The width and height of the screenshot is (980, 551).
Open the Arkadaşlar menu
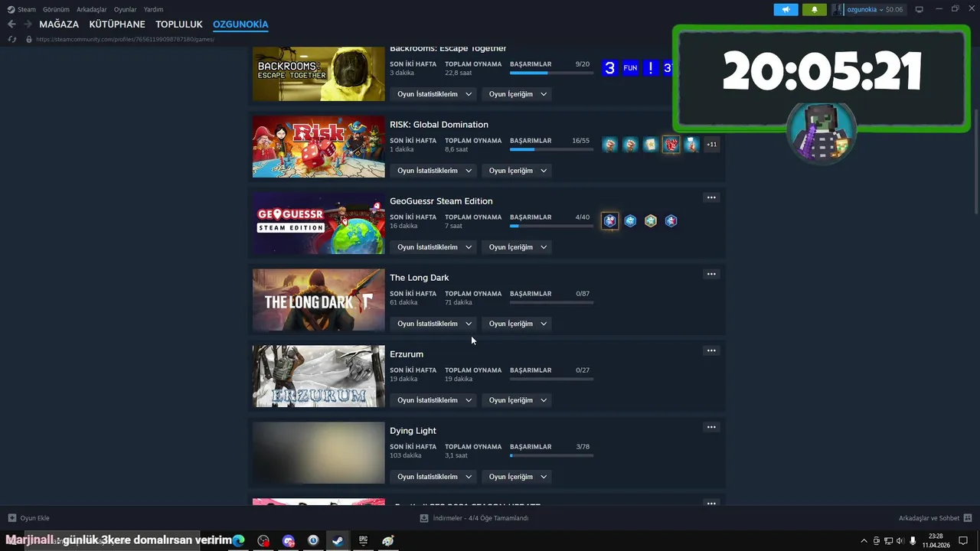92,9
